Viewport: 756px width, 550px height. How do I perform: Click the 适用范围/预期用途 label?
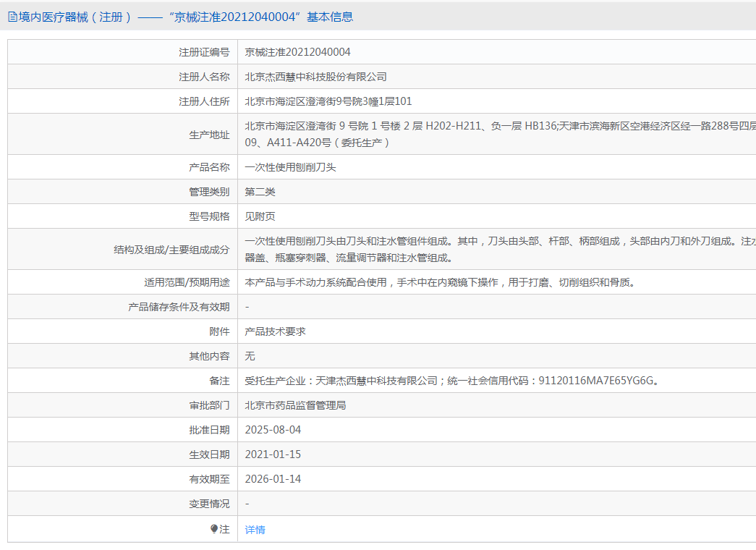click(187, 282)
